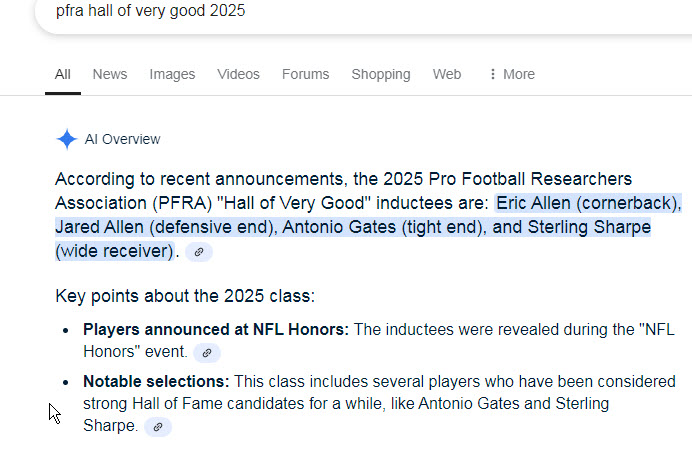692x464 pixels.
Task: Switch to the News tab
Action: tap(110, 74)
